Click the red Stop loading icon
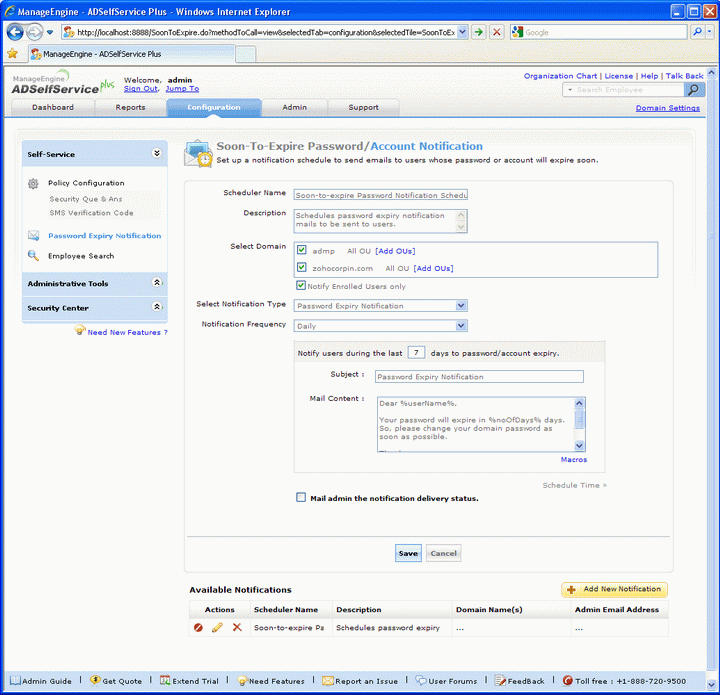Viewport: 720px width, 695px height. (496, 32)
